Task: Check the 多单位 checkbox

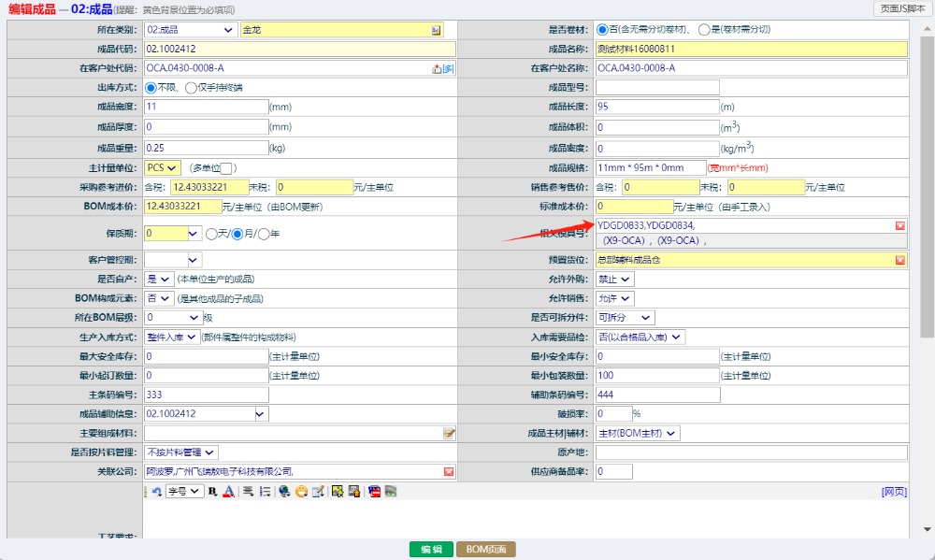Action: tap(225, 168)
